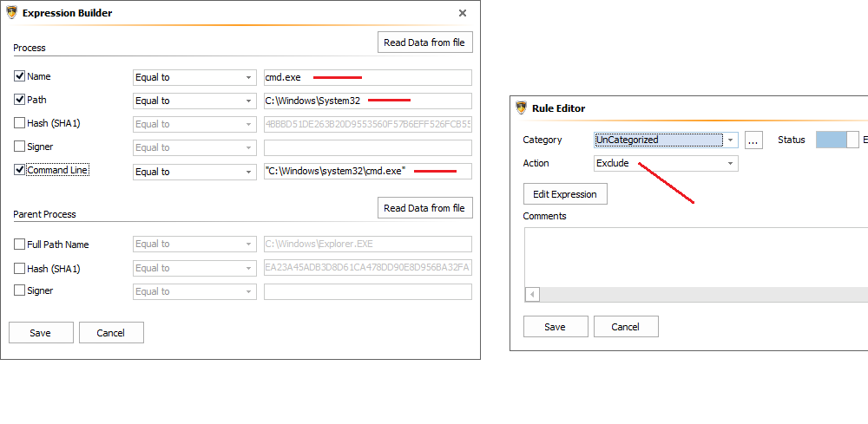Close the Expression Builder dialog
The image size is (868, 424).
click(462, 13)
